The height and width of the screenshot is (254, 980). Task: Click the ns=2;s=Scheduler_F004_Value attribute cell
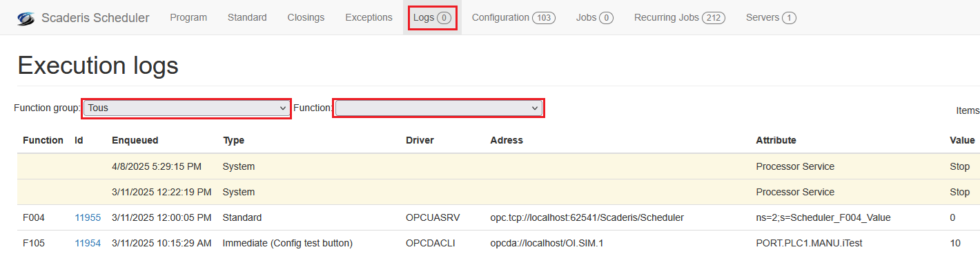(823, 217)
